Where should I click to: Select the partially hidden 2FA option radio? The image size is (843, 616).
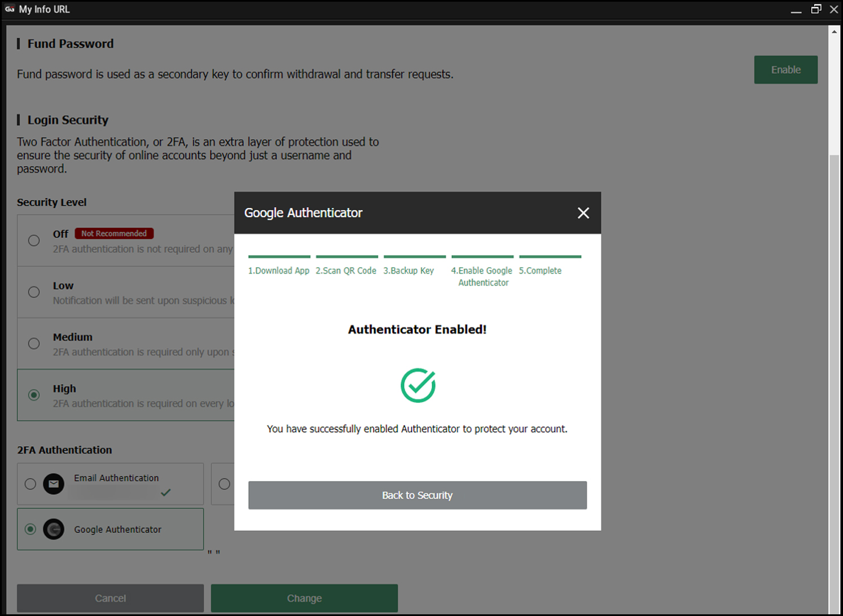225,484
